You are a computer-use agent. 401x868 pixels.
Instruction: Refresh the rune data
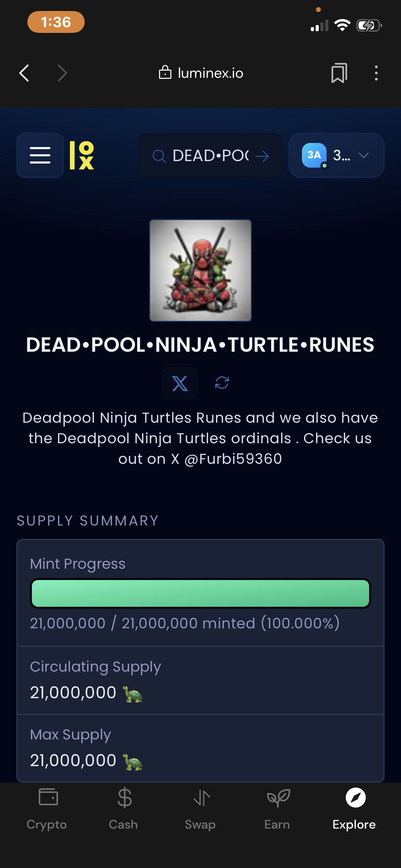pos(222,383)
